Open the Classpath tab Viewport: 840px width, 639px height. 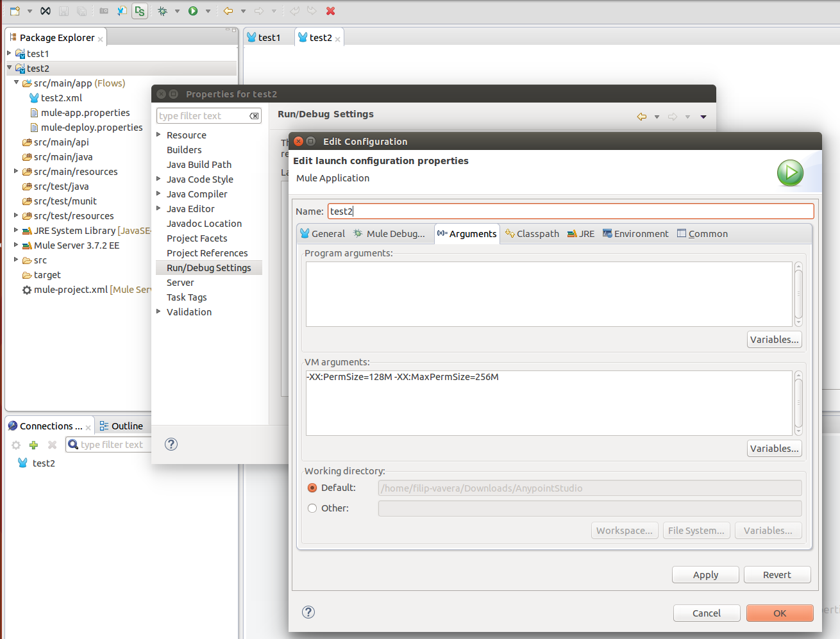pyautogui.click(x=532, y=234)
